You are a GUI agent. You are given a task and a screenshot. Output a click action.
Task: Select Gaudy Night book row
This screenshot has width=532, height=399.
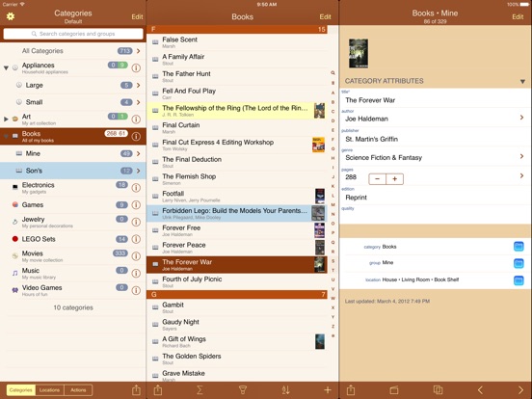[x=237, y=325]
